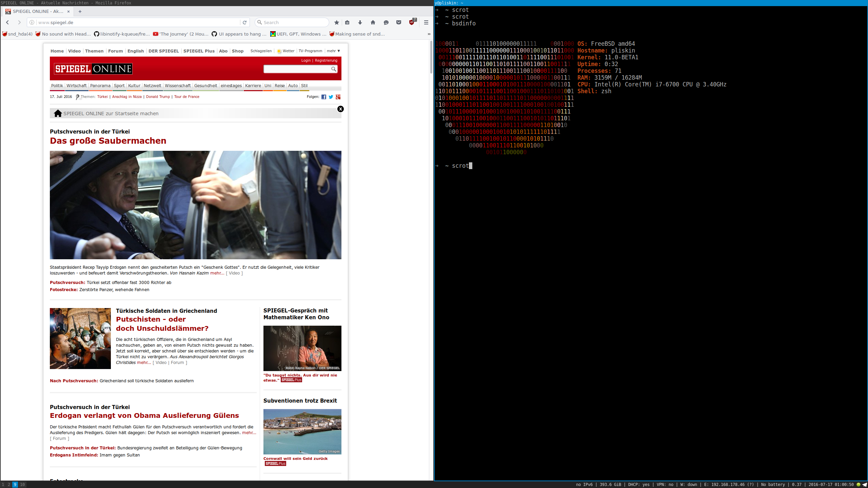Open the Wissenschaft section tab

(x=178, y=86)
